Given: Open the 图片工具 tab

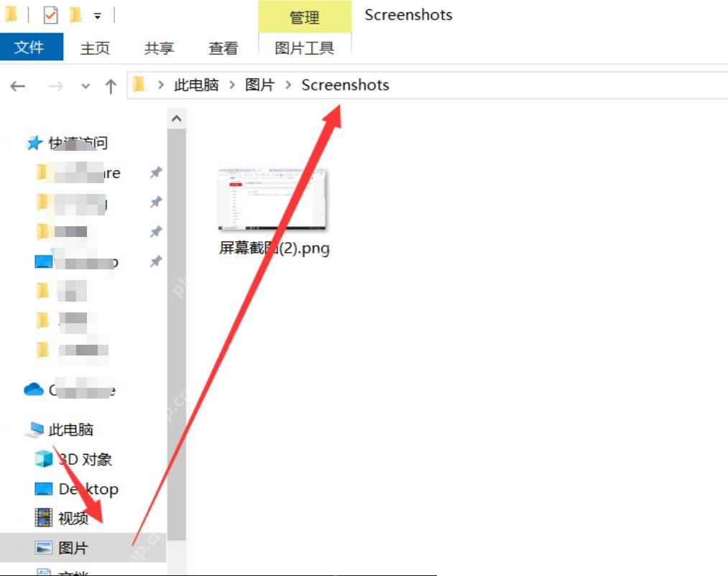Looking at the screenshot, I should pos(305,48).
